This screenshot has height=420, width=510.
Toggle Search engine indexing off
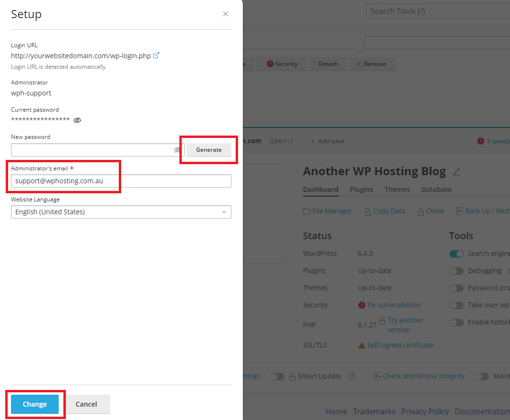point(457,253)
